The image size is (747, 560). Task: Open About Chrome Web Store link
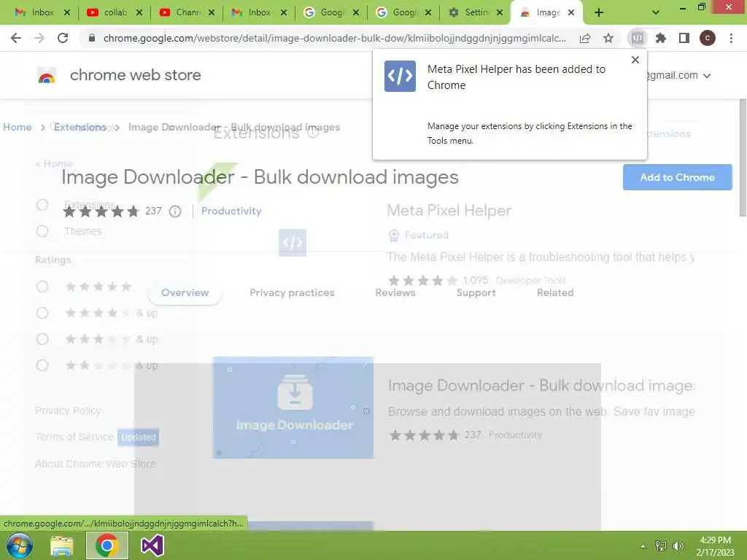click(x=96, y=463)
